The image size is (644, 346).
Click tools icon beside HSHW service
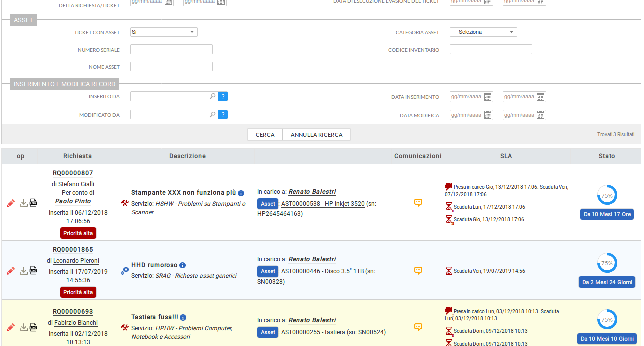click(x=125, y=203)
